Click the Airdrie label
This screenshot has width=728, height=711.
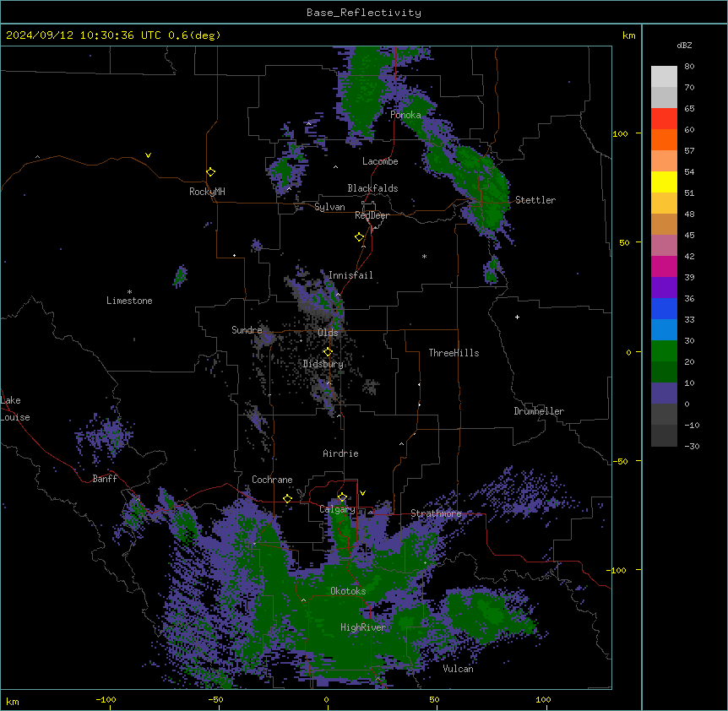click(341, 453)
